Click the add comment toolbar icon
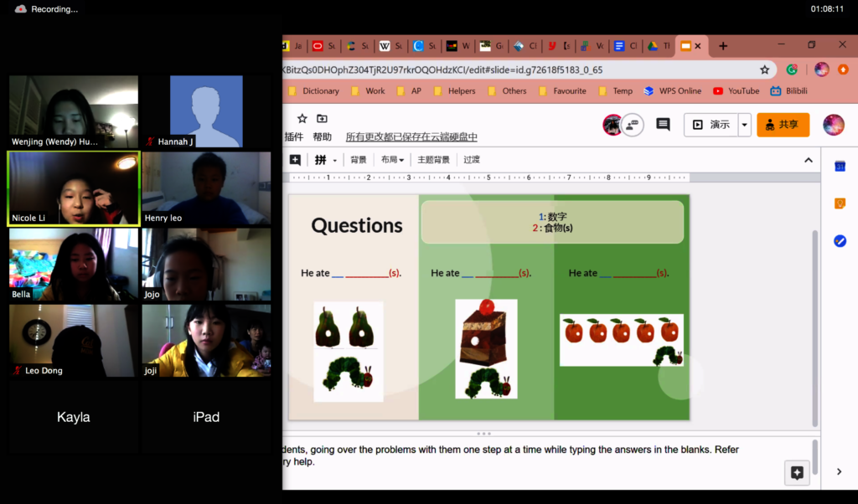This screenshot has height=504, width=858. [295, 160]
